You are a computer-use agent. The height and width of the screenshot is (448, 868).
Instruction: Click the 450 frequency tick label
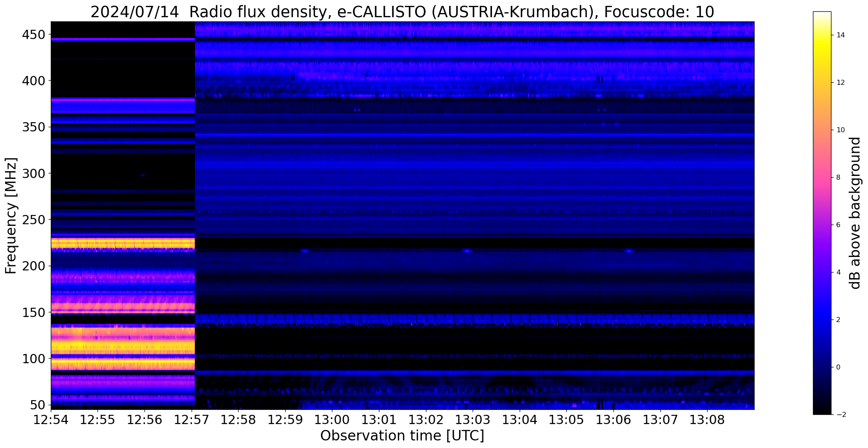coord(33,34)
